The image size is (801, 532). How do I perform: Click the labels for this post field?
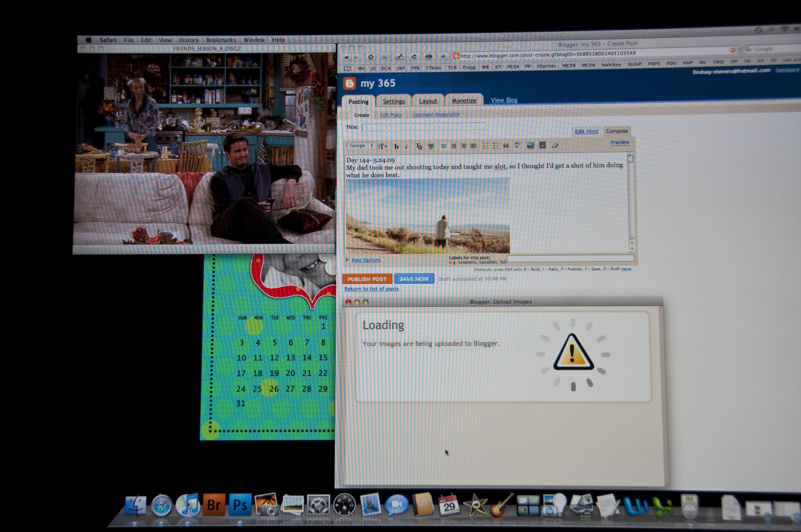coord(570,259)
